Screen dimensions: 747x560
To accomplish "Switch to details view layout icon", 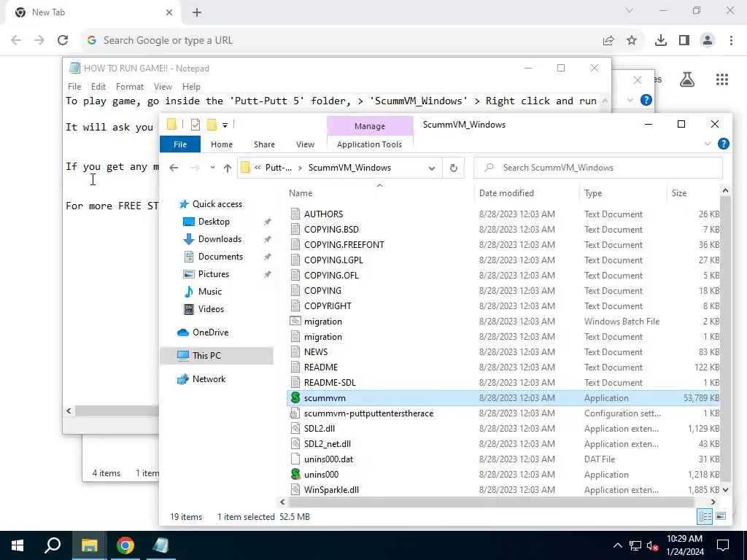I will 705,516.
